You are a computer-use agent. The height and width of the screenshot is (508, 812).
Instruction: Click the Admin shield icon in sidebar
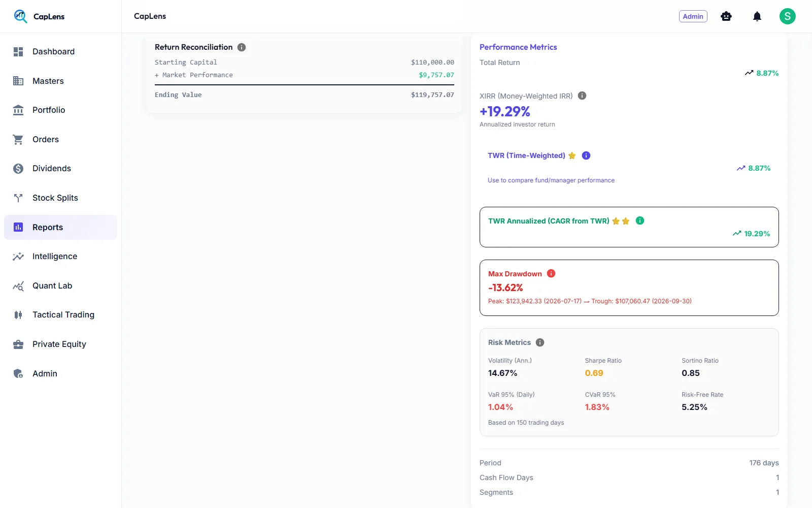tap(18, 373)
